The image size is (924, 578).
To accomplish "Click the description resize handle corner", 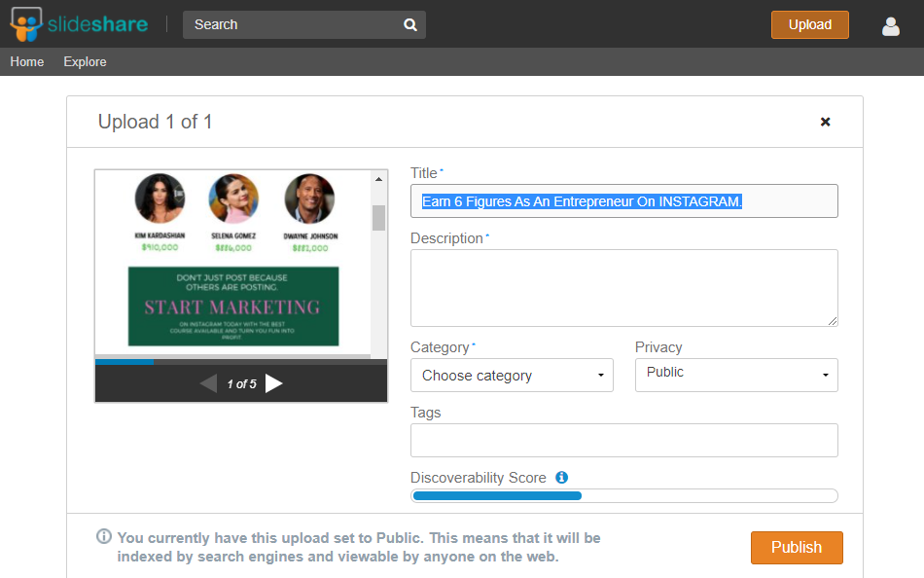I will (x=832, y=321).
